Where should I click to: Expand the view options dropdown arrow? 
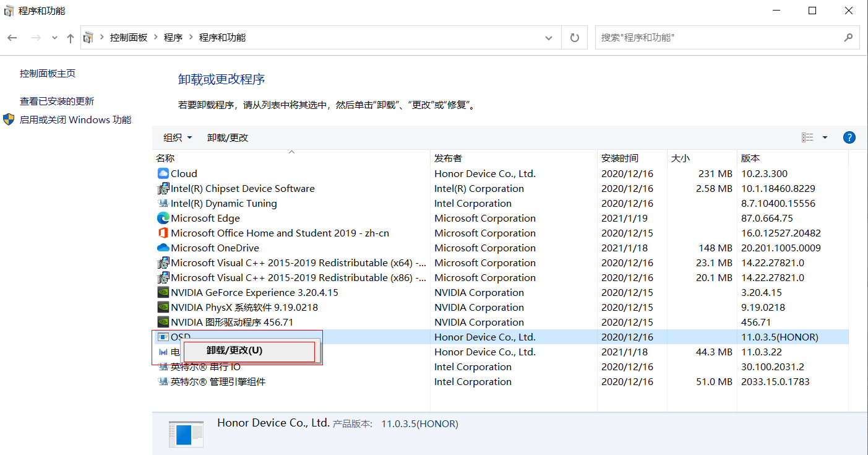(x=825, y=137)
